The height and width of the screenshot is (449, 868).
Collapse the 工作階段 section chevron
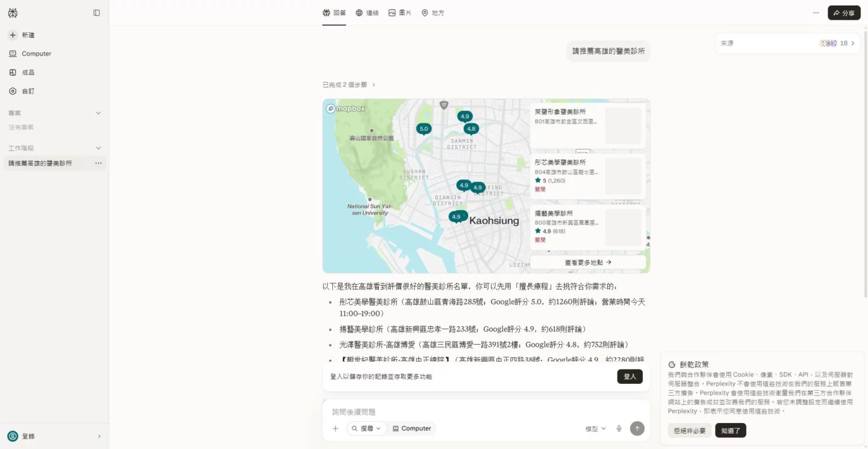[x=98, y=148]
